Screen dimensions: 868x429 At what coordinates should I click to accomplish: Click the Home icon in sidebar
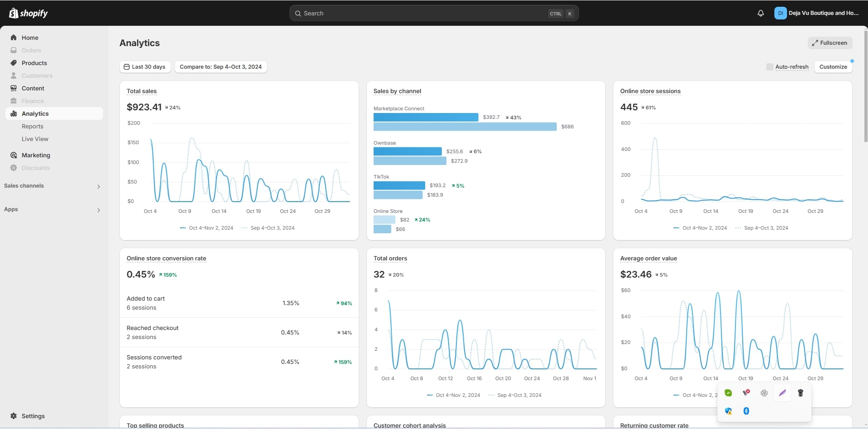click(14, 38)
